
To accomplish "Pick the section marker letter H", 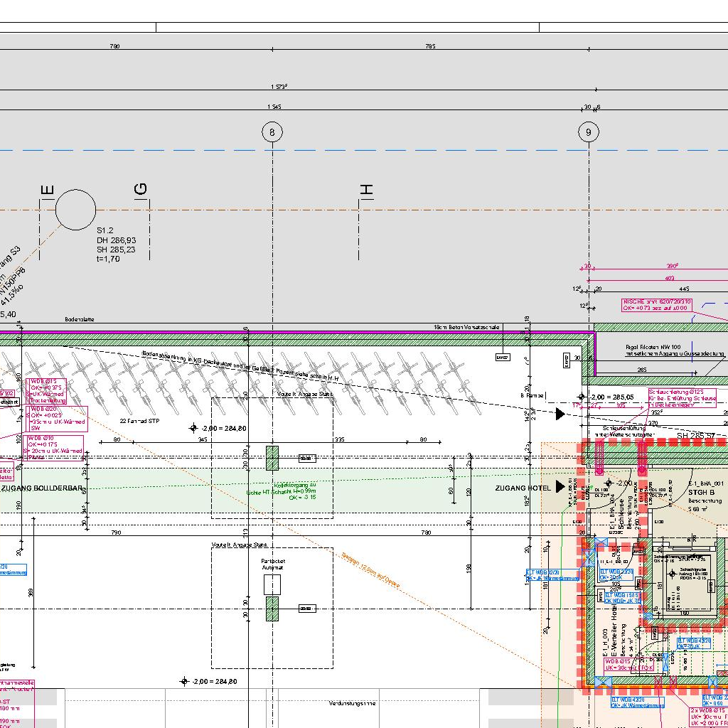I will tap(367, 190).
